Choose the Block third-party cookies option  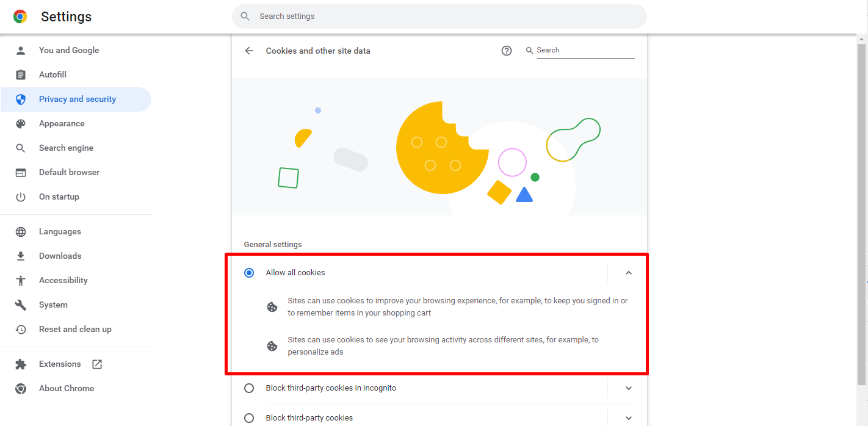click(249, 418)
